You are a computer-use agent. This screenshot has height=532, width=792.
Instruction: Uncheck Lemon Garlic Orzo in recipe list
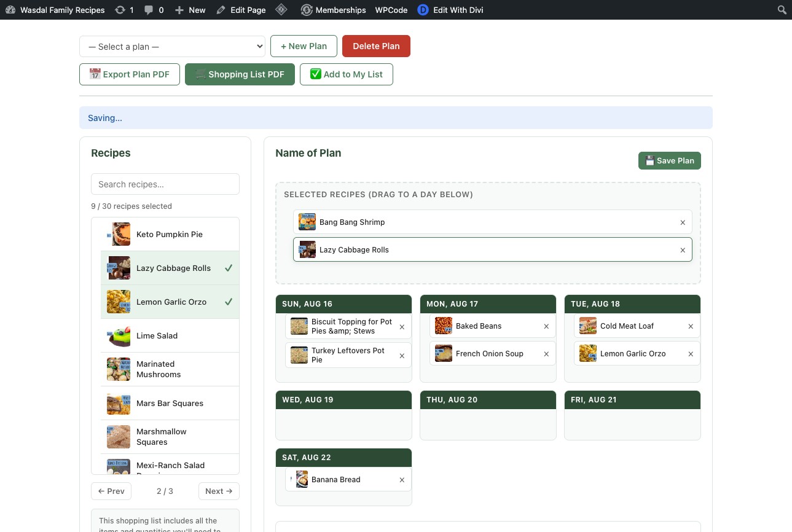[x=170, y=302]
